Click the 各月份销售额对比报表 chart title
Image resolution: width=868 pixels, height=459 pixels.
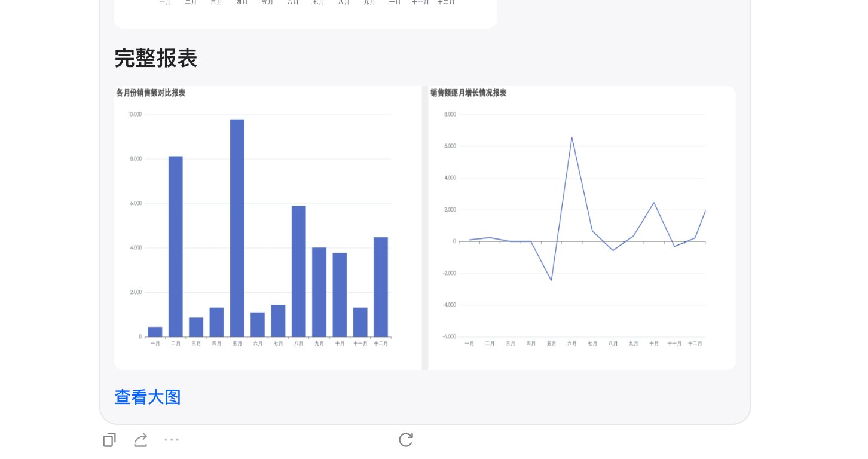(151, 93)
